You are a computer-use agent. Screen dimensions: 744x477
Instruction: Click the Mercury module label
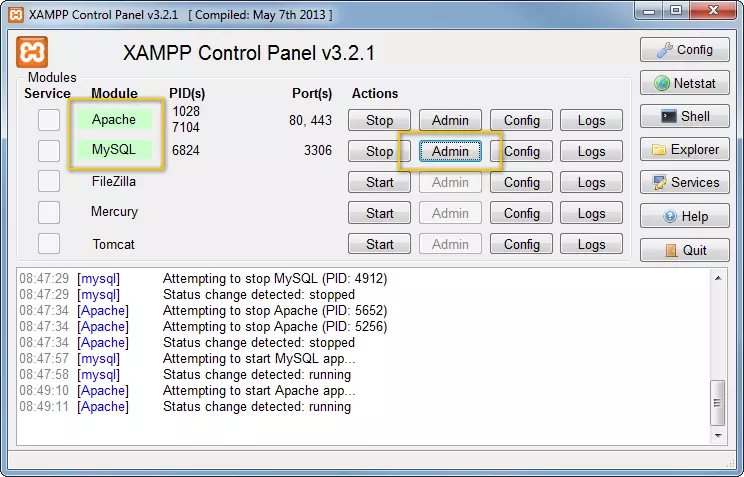point(114,212)
